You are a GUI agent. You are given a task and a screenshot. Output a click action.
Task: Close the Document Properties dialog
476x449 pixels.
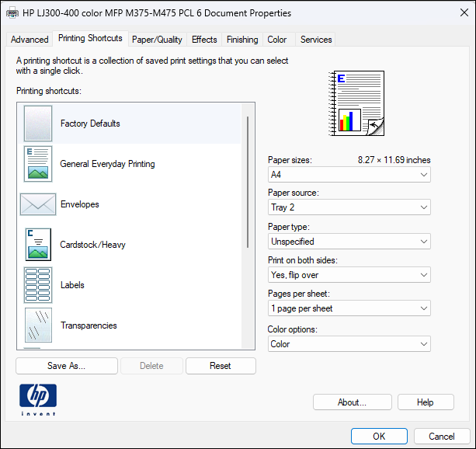pyautogui.click(x=464, y=12)
